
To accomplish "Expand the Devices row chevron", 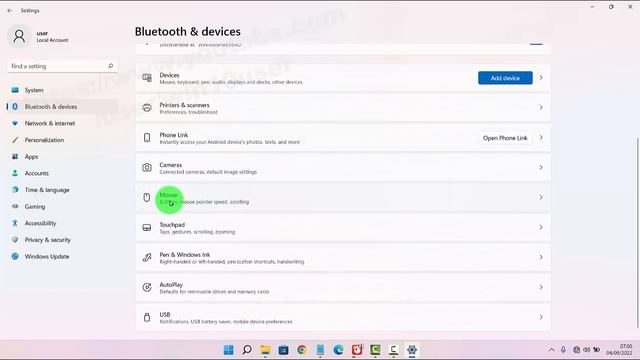I will tap(541, 78).
